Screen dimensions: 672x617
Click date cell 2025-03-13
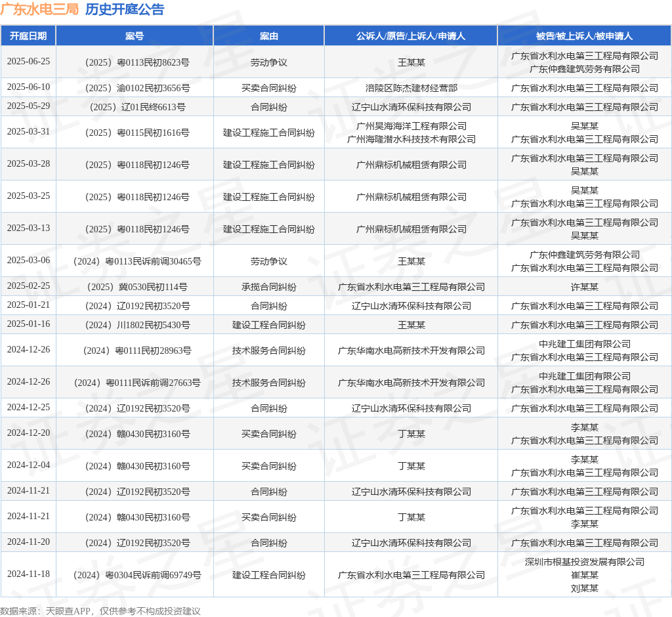tap(28, 228)
